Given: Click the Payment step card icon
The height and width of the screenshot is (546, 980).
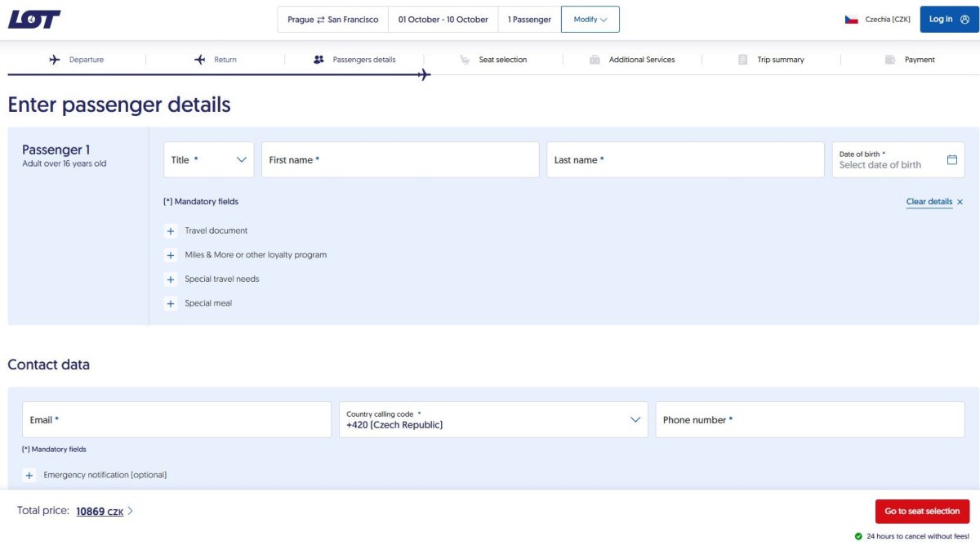Looking at the screenshot, I should [x=889, y=60].
